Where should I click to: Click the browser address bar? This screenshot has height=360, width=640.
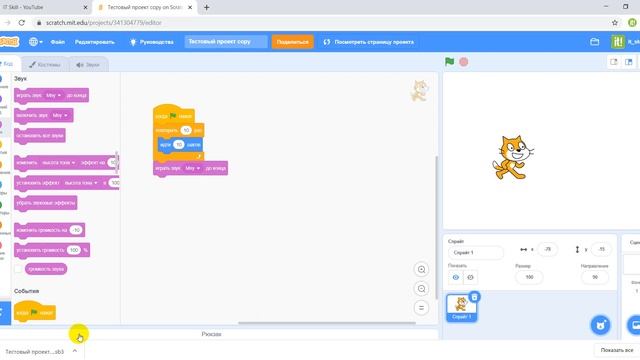point(318,23)
